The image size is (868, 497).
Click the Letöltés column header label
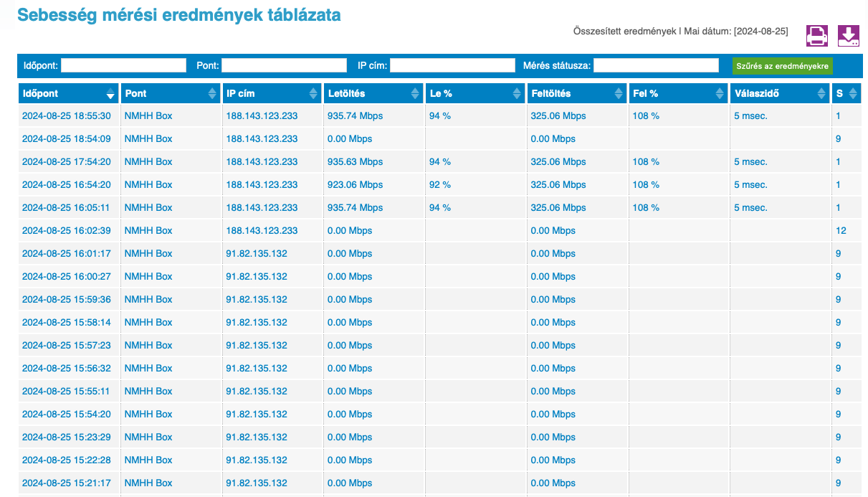click(x=346, y=94)
